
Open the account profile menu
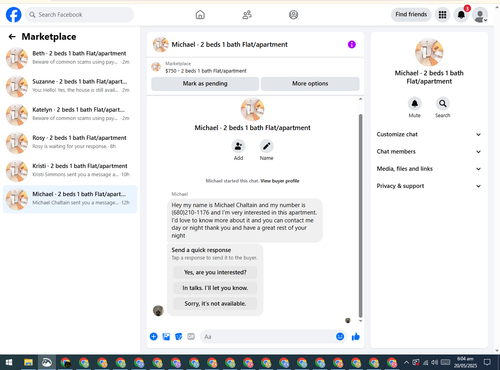tap(480, 15)
